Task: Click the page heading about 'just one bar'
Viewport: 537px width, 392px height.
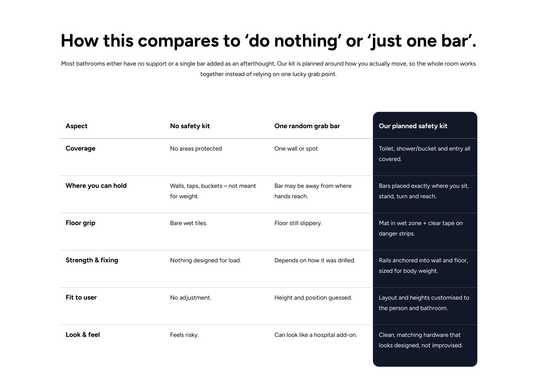Action: 268,41
